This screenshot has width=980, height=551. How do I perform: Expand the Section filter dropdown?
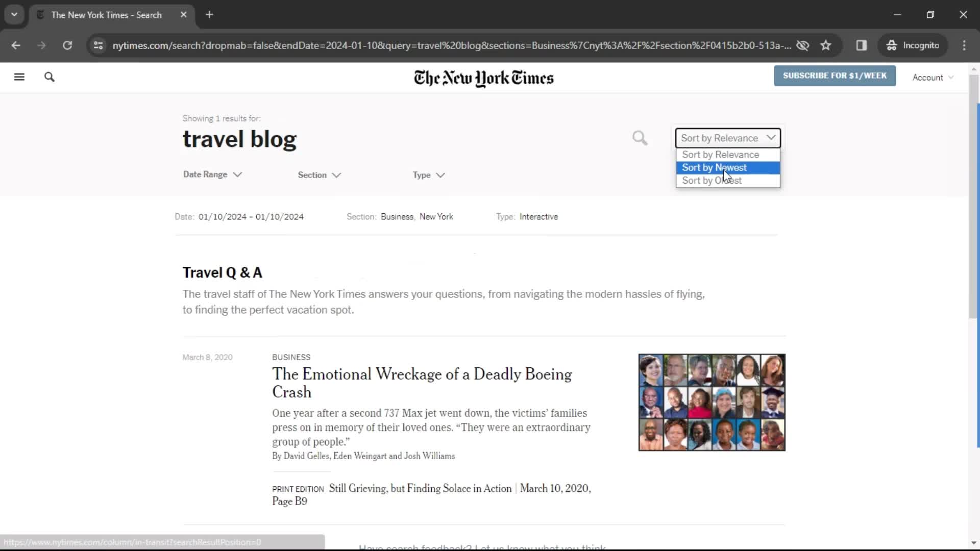[x=320, y=175]
